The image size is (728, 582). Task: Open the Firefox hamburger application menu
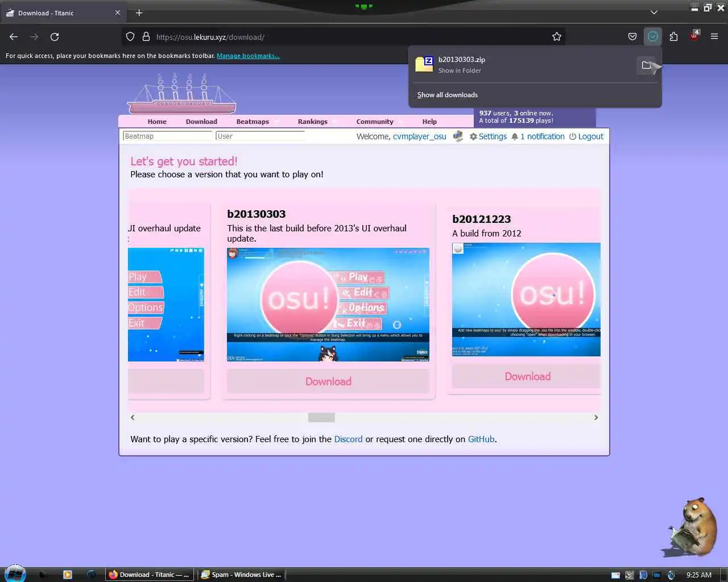[x=714, y=37]
